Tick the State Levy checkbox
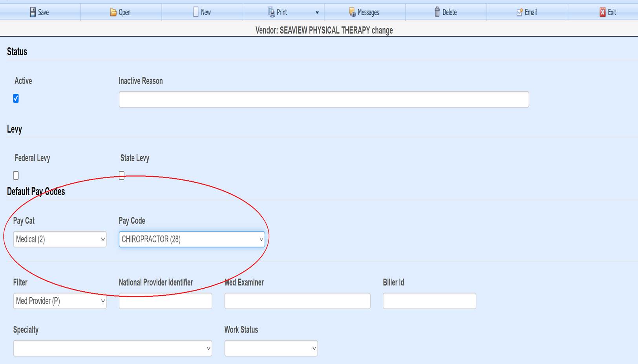 [x=122, y=176]
